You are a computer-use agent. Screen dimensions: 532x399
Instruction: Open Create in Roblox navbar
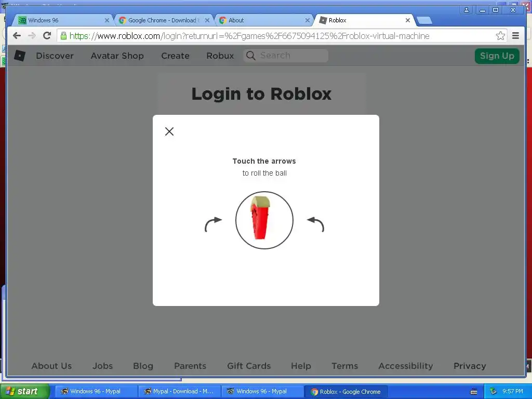tap(175, 56)
